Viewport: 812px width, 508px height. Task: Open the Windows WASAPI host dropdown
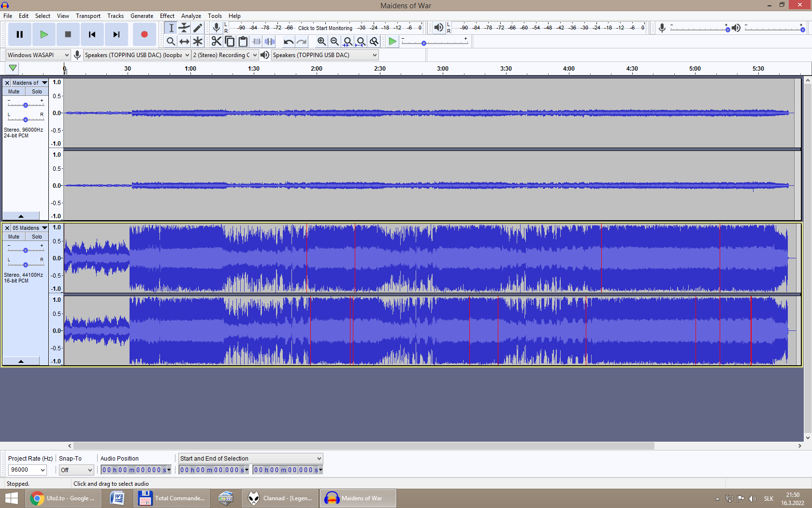pos(38,55)
